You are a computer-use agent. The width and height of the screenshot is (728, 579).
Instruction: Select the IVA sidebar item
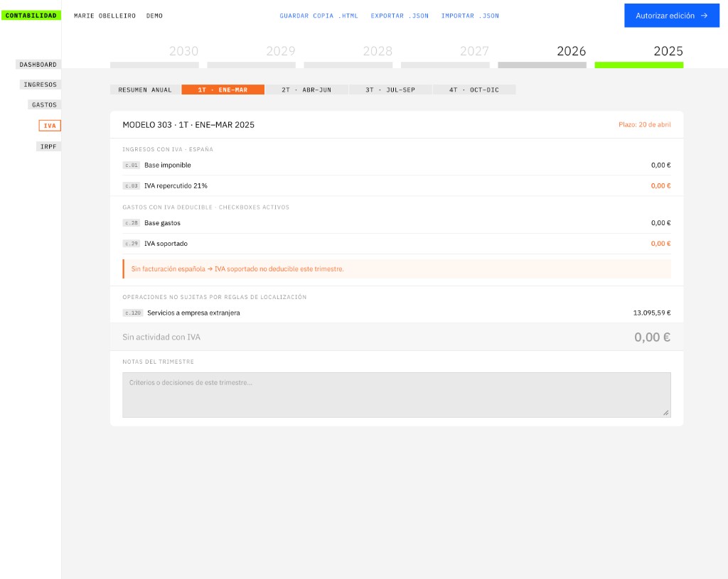[x=50, y=126]
